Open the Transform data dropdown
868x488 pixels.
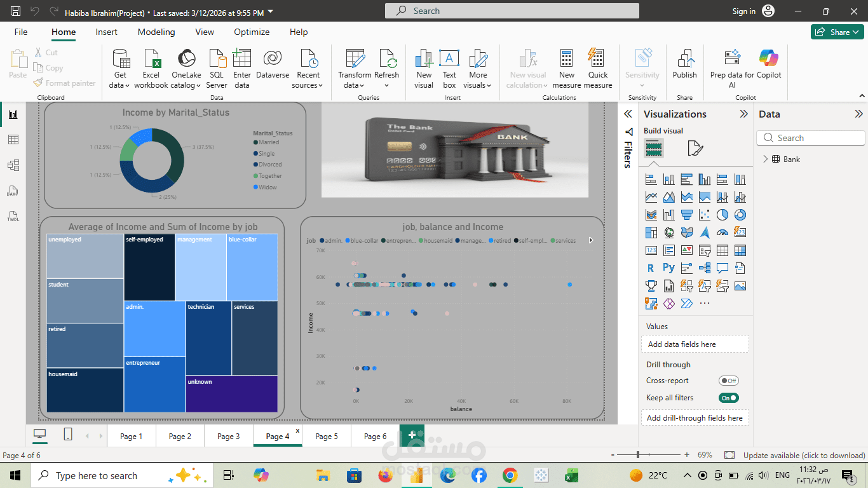click(355, 69)
